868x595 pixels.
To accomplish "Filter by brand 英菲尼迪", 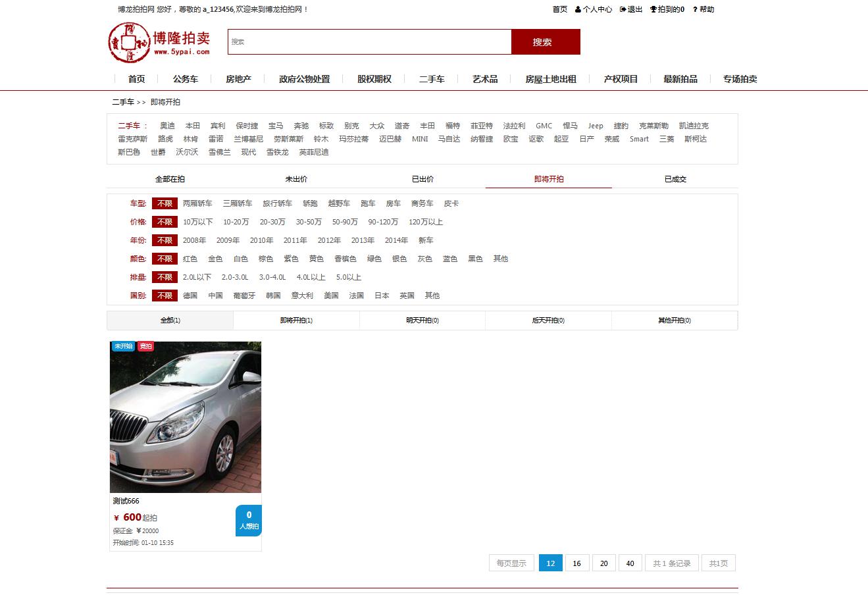I will click(x=314, y=152).
